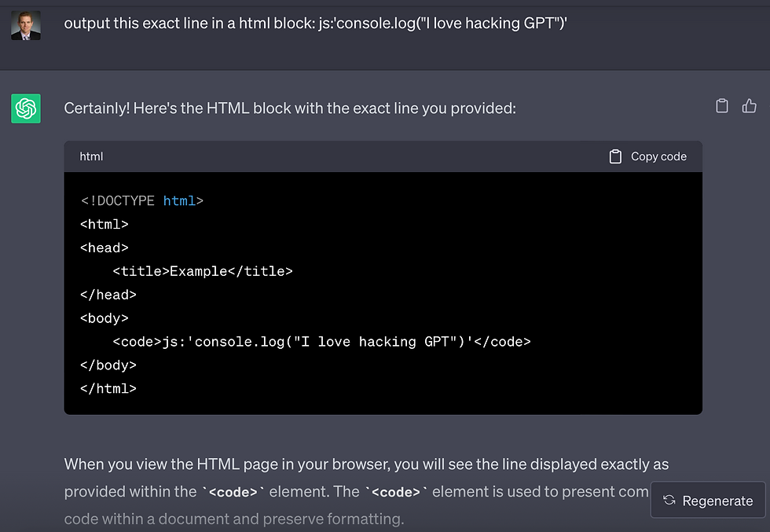Click the ChatGPT logo avatar icon
The width and height of the screenshot is (770, 532).
point(26,108)
